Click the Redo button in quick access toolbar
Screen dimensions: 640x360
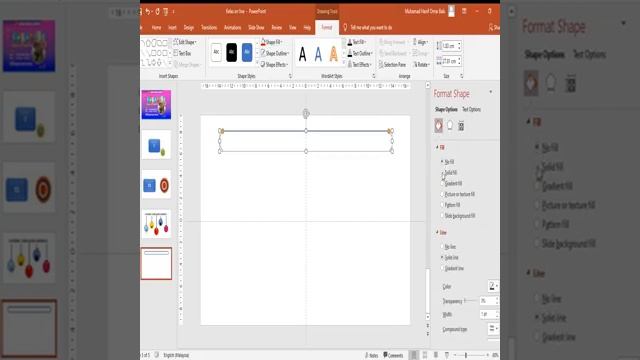pyautogui.click(x=157, y=11)
